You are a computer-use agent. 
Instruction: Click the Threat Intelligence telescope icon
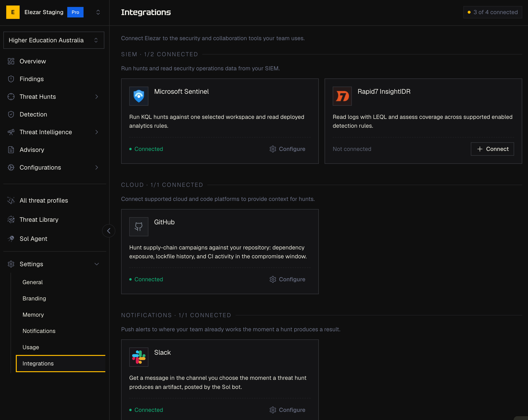11,132
